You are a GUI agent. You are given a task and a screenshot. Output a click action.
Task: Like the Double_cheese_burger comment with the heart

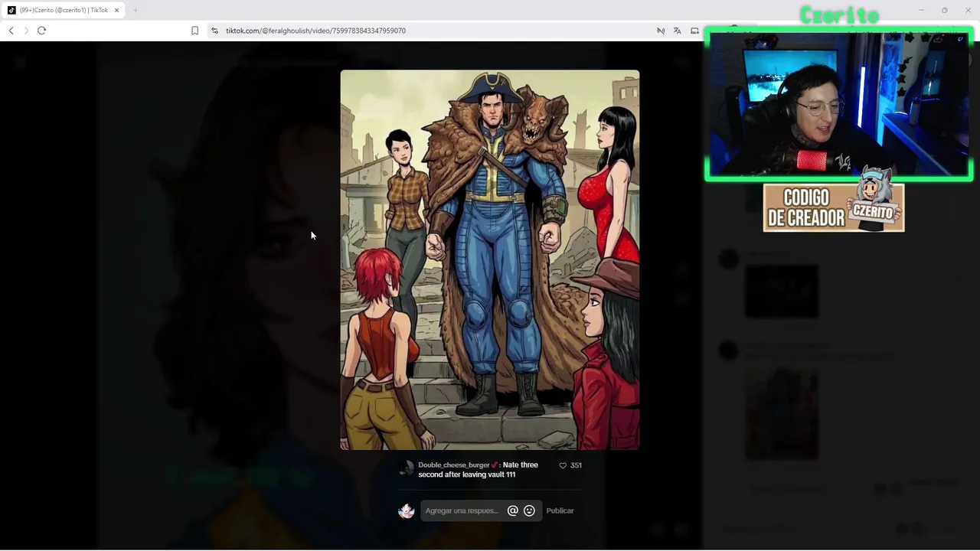point(563,465)
